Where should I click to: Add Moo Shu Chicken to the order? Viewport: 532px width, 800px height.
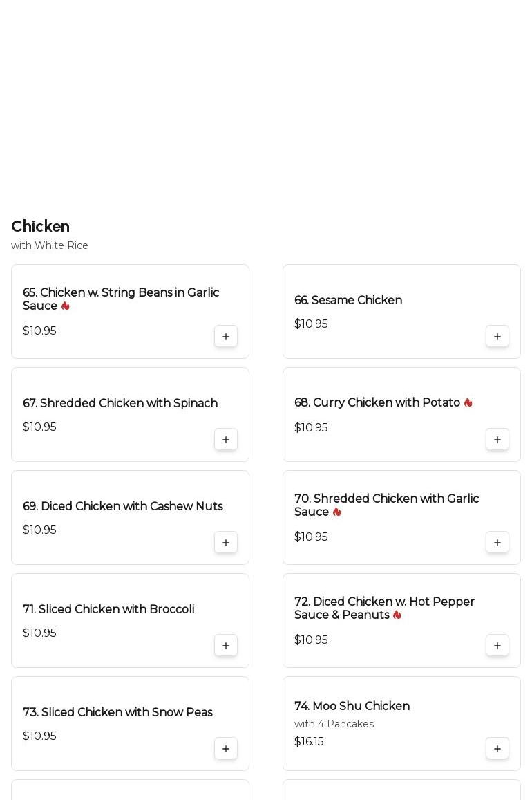497,749
